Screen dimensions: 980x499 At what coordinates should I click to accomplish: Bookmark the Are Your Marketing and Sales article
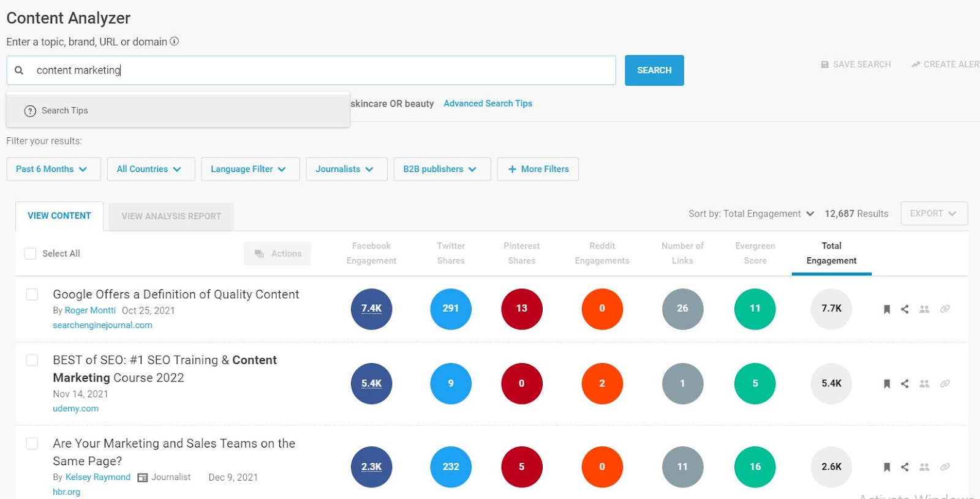[886, 467]
